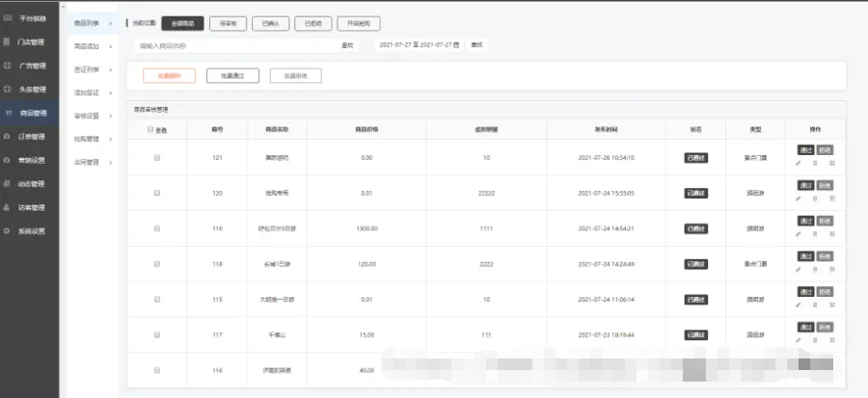Viewport: 868px width, 398px height.
Task: Expand the 合同管理 submenu chevron
Action: [x=110, y=163]
